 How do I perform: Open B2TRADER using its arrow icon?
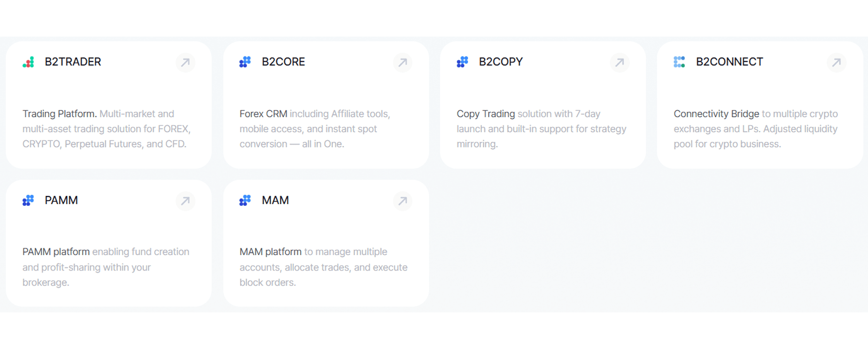[185, 62]
